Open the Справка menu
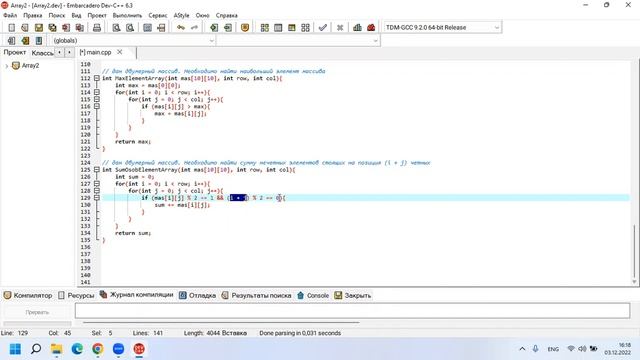The height and width of the screenshot is (360, 640). [227, 15]
